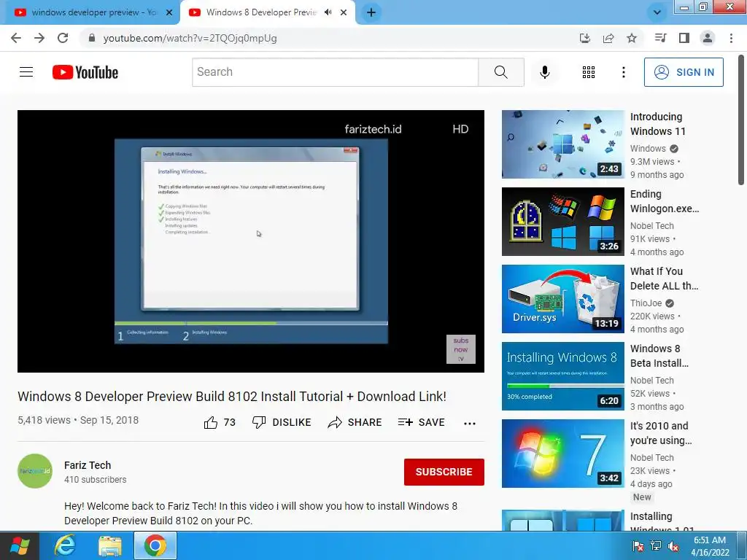Open the 'It's 2010 and you're using' video
Viewport: 747px width, 560px height.
click(661, 433)
